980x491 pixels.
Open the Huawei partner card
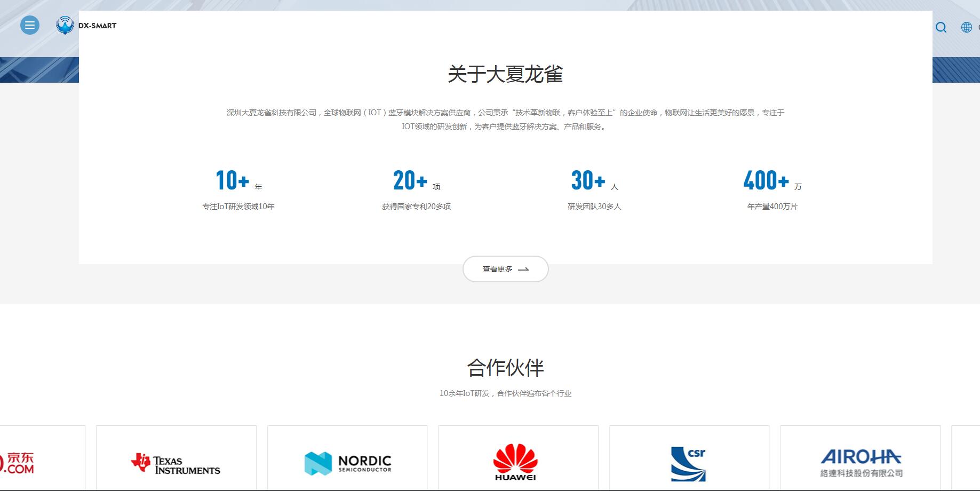click(518, 458)
